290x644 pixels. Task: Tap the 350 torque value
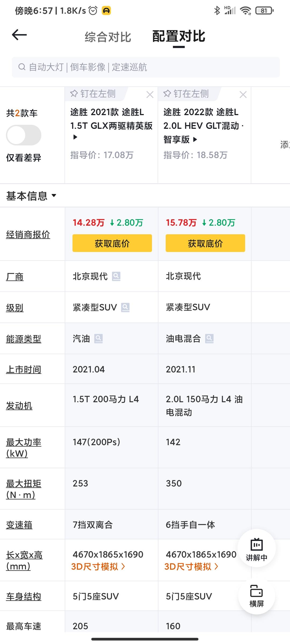(x=174, y=483)
